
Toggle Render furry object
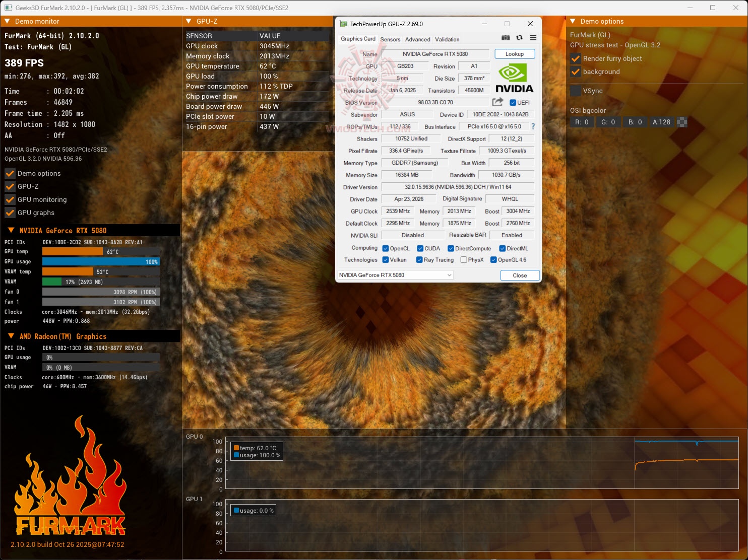[x=576, y=58]
